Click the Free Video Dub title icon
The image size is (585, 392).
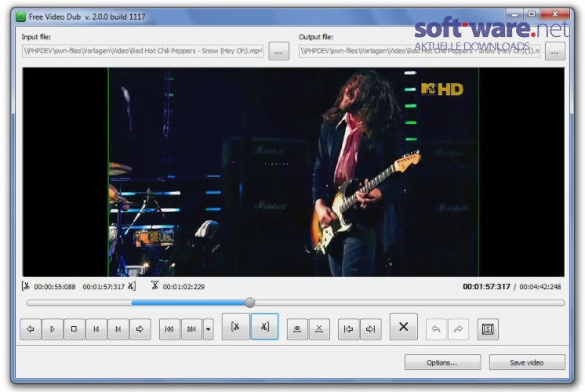click(x=20, y=16)
